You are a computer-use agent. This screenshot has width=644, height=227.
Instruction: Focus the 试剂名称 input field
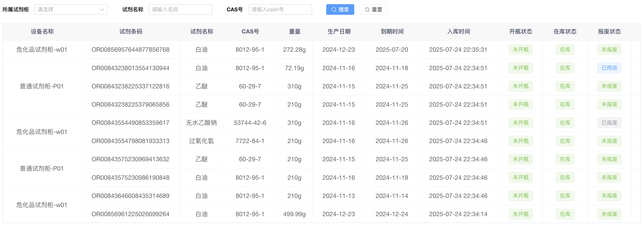coord(180,10)
